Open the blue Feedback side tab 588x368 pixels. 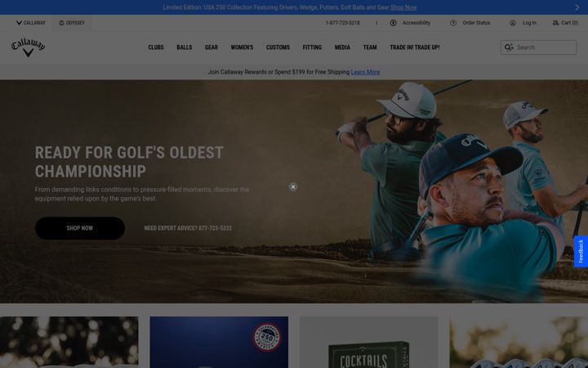pos(581,251)
